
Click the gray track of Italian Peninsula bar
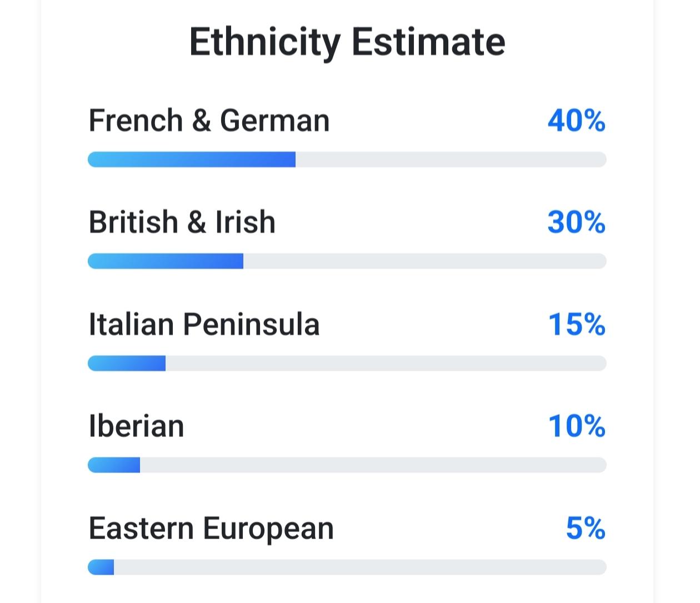[386, 364]
